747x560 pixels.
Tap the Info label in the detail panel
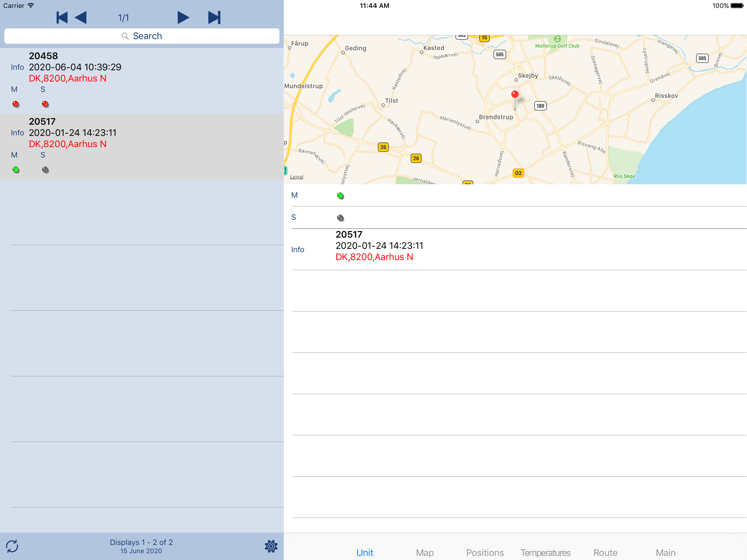pyautogui.click(x=297, y=250)
